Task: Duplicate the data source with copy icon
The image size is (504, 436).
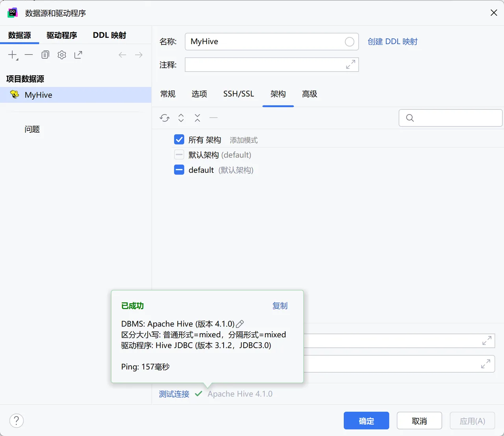Action: click(x=45, y=55)
